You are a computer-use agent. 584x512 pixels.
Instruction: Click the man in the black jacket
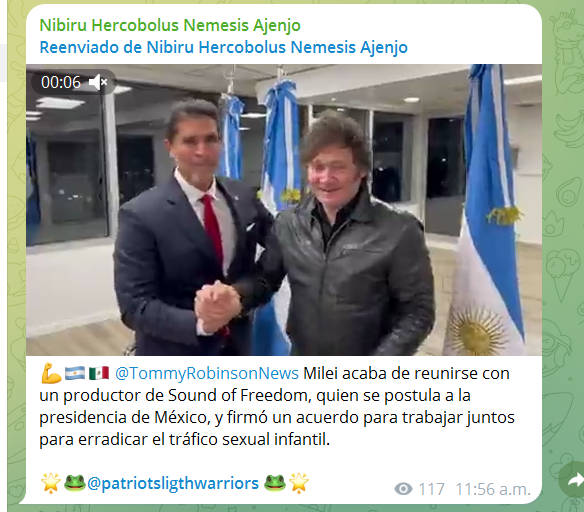point(350,238)
